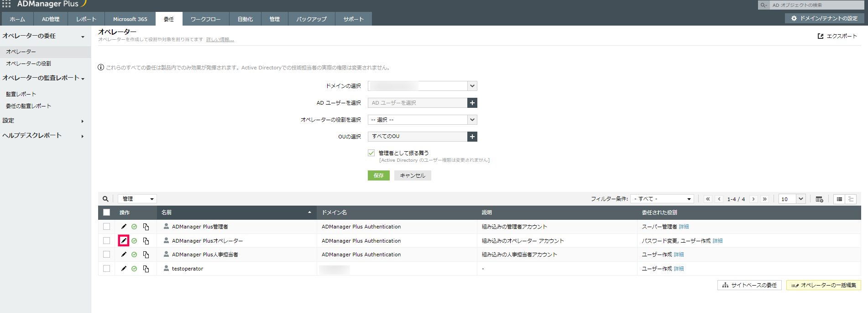Click the AD ユーザーを選択 input field
The image size is (868, 313).
point(418,103)
